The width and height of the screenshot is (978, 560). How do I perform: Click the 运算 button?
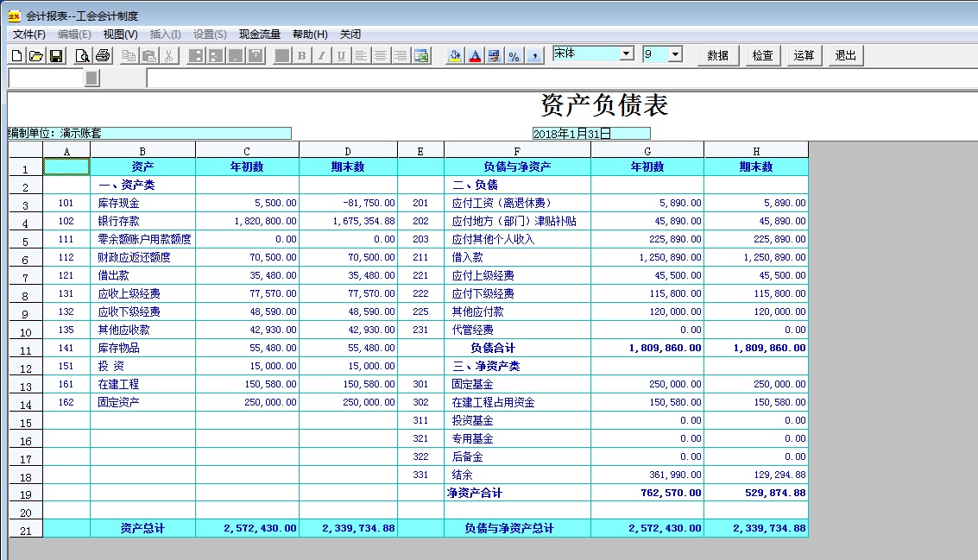point(804,55)
